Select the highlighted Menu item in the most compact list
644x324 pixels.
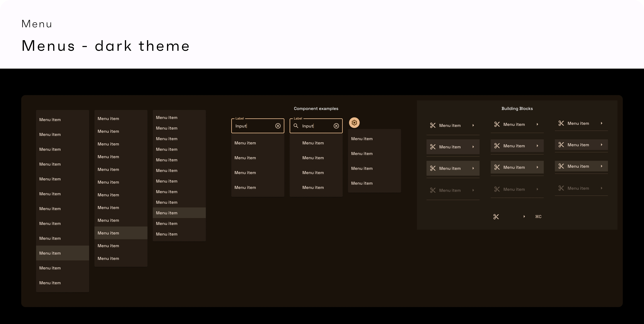click(179, 213)
